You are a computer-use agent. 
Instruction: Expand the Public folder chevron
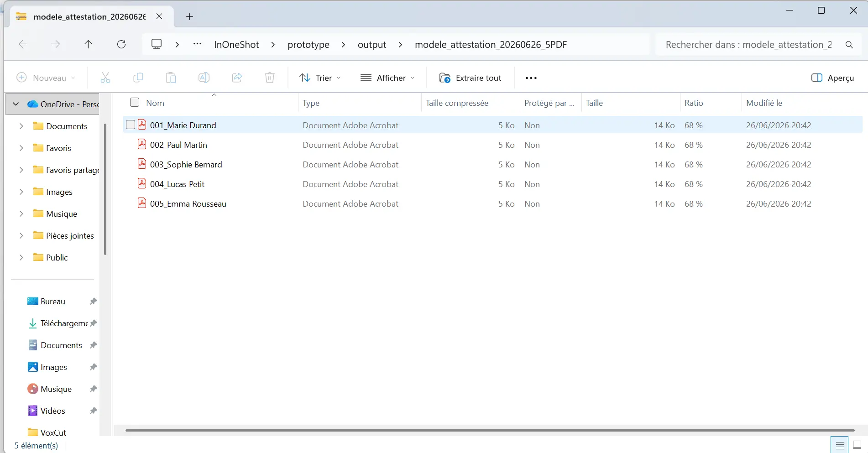[21, 257]
